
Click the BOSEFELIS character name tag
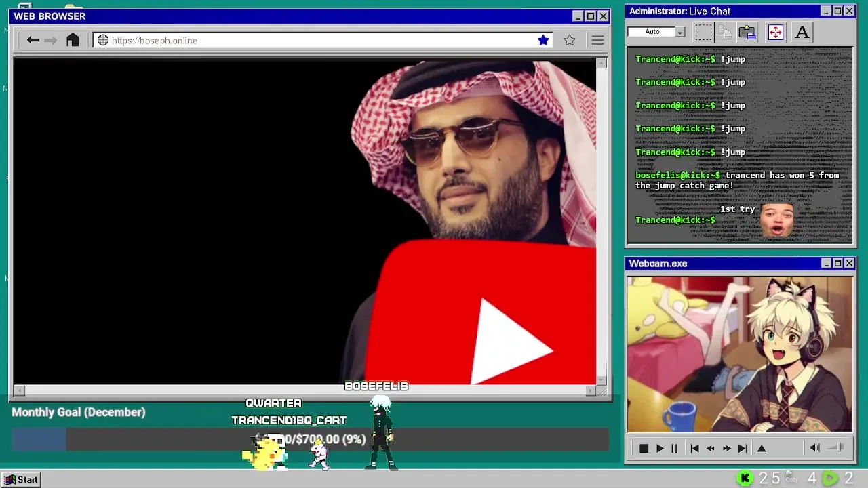click(376, 386)
